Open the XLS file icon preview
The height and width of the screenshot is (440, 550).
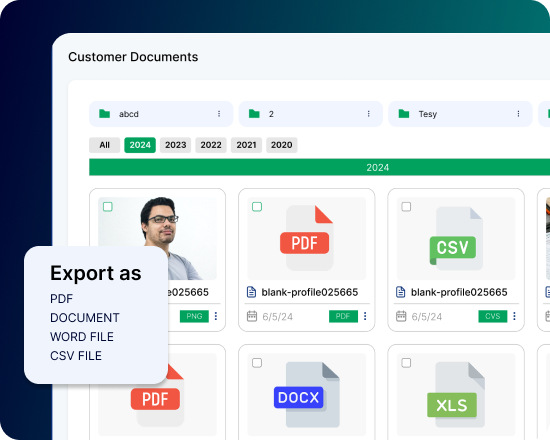click(x=456, y=394)
